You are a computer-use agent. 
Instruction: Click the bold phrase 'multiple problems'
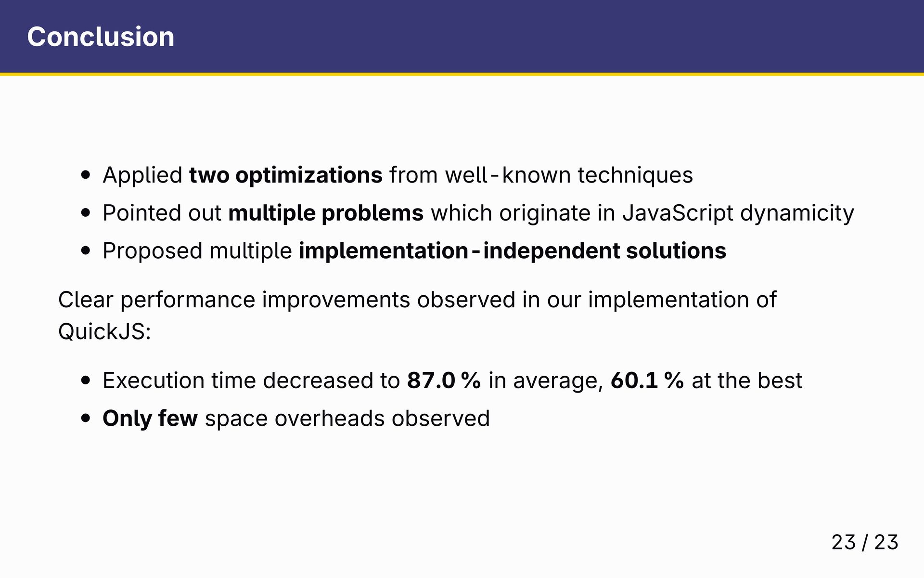point(326,213)
